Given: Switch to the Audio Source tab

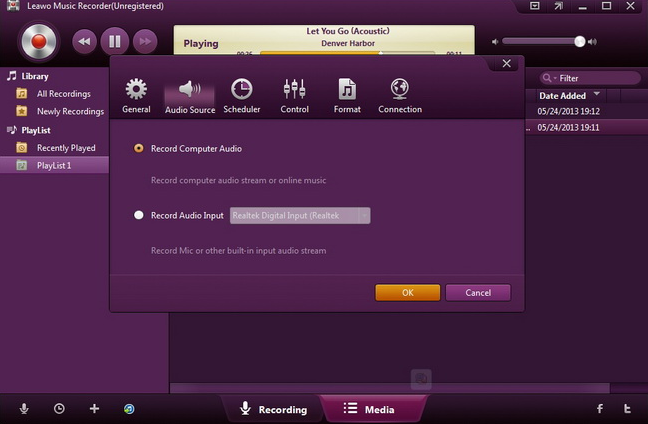Looking at the screenshot, I should point(190,96).
